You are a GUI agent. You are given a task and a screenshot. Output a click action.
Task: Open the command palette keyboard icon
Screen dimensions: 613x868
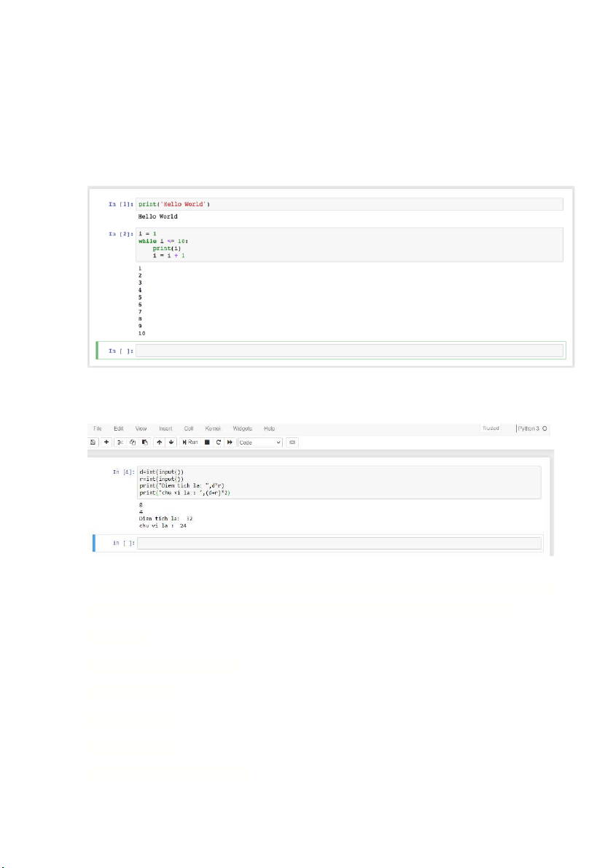click(292, 442)
